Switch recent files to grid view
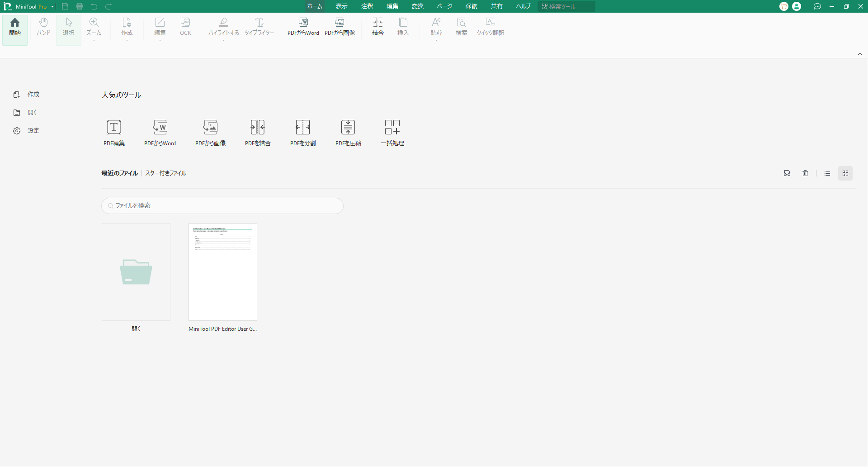The width and height of the screenshot is (868, 467). tap(845, 173)
